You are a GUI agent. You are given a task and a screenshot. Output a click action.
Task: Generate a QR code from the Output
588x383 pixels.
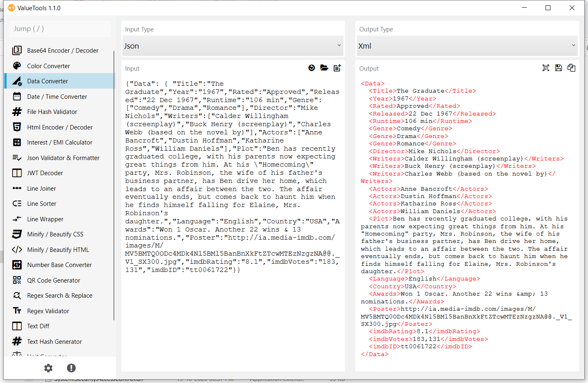[x=546, y=68]
